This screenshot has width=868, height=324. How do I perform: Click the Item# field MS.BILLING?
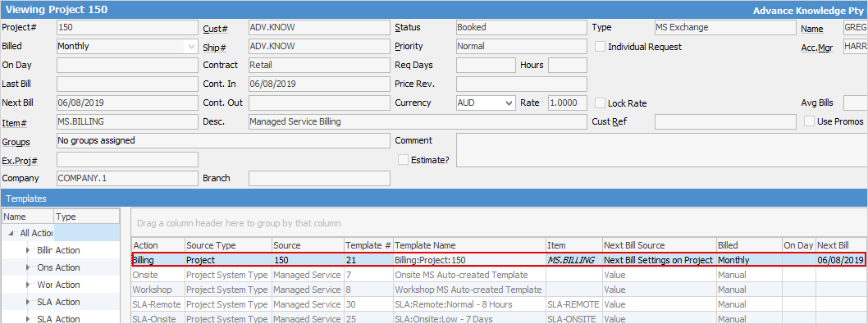tap(127, 121)
